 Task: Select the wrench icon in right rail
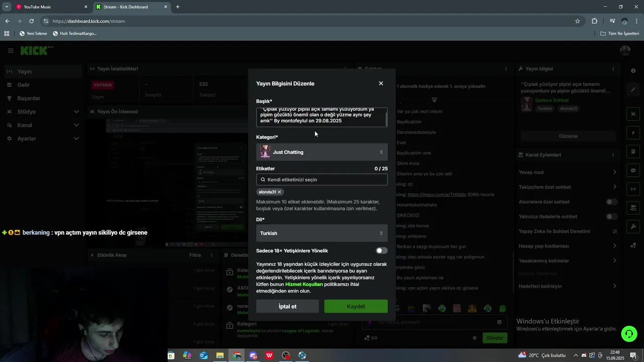point(633,227)
